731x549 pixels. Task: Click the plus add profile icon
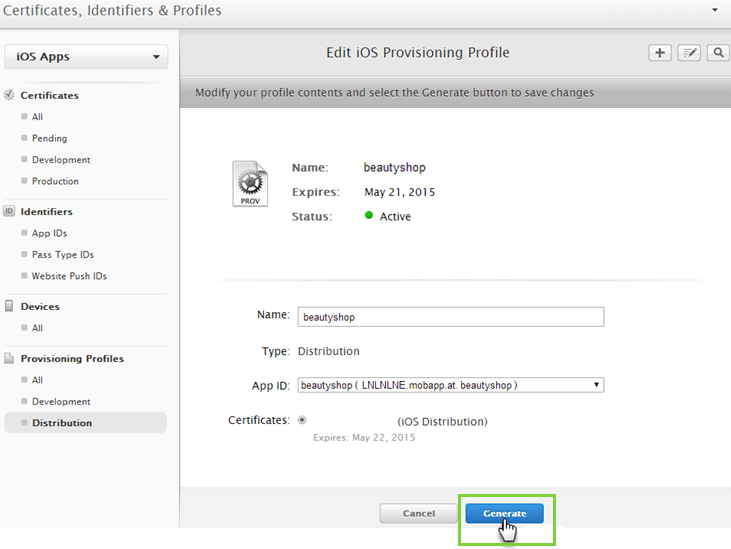click(x=659, y=53)
